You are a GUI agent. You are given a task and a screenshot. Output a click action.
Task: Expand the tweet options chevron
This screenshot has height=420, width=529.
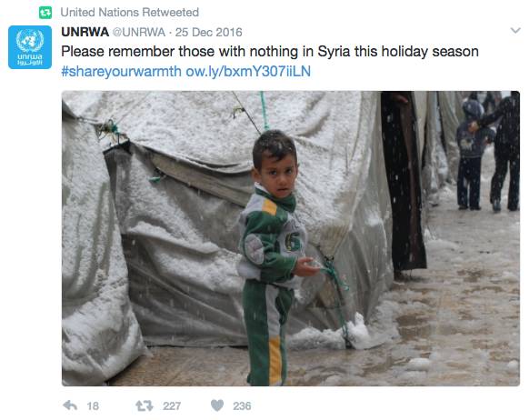pyautogui.click(x=515, y=31)
